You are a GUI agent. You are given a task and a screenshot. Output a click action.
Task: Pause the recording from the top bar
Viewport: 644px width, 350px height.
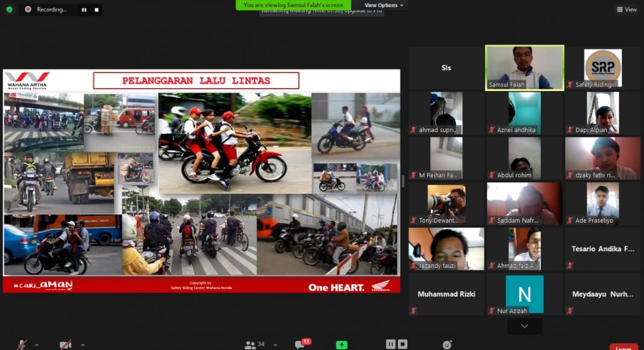84,10
